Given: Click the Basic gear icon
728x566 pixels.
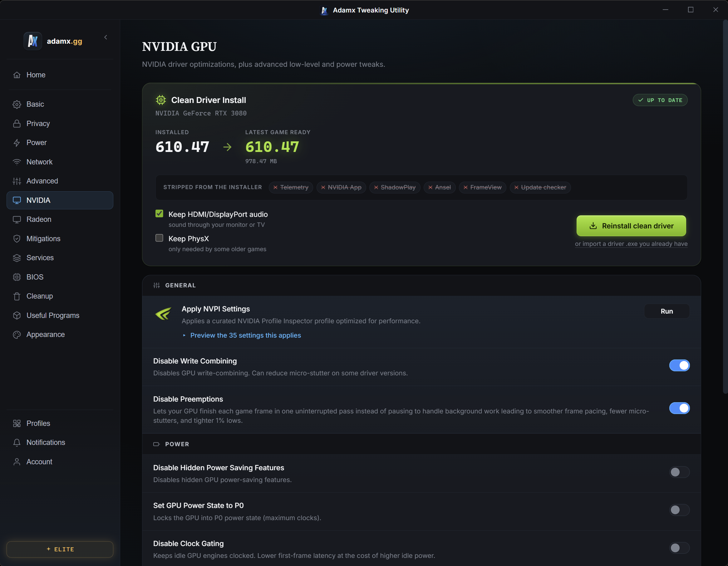Looking at the screenshot, I should 17,104.
